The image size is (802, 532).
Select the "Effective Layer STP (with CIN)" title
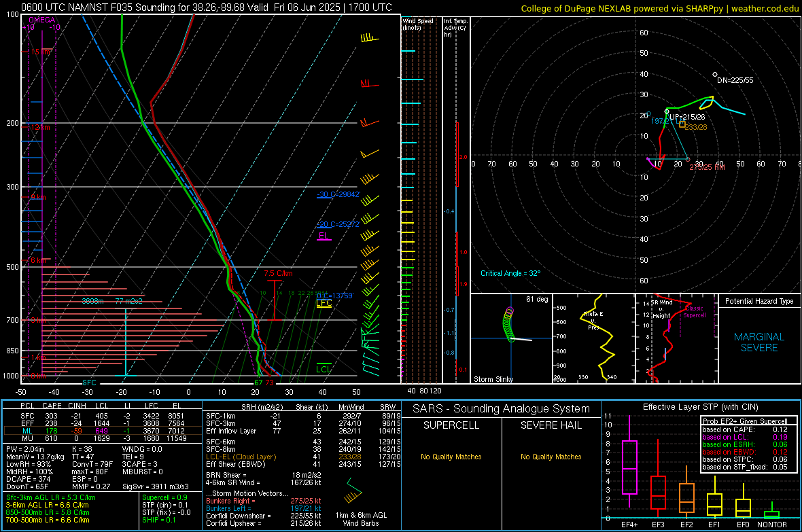click(x=700, y=407)
